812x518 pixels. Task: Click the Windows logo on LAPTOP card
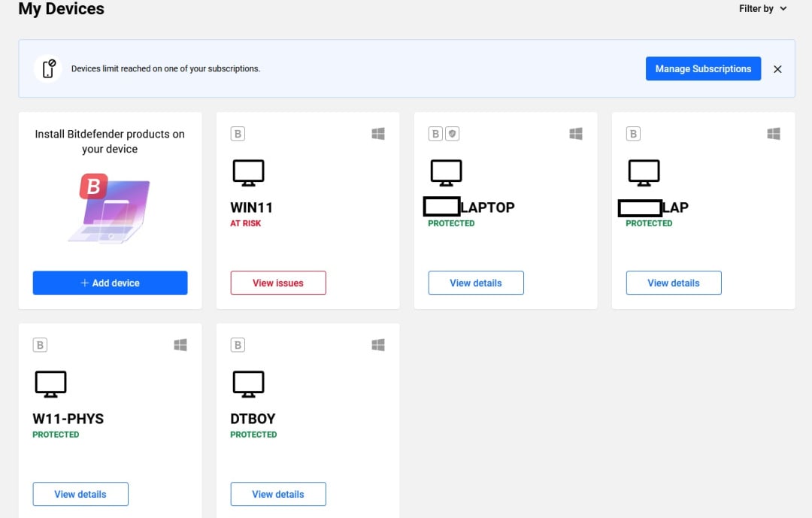tap(576, 134)
